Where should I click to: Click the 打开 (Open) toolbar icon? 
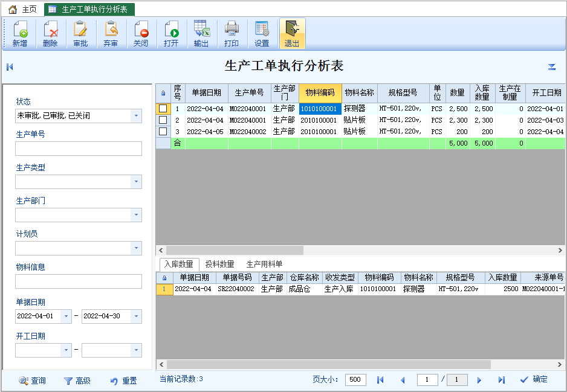click(171, 34)
